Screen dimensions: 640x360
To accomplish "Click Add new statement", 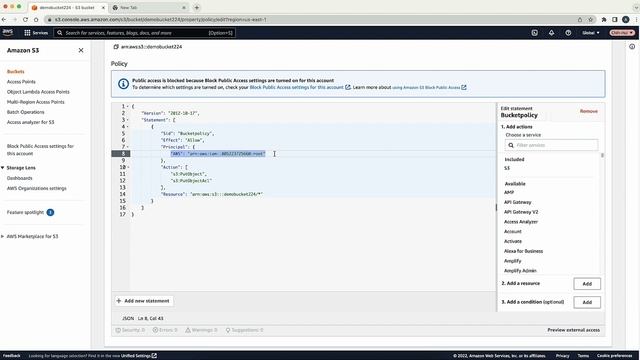I will click(x=143, y=301).
